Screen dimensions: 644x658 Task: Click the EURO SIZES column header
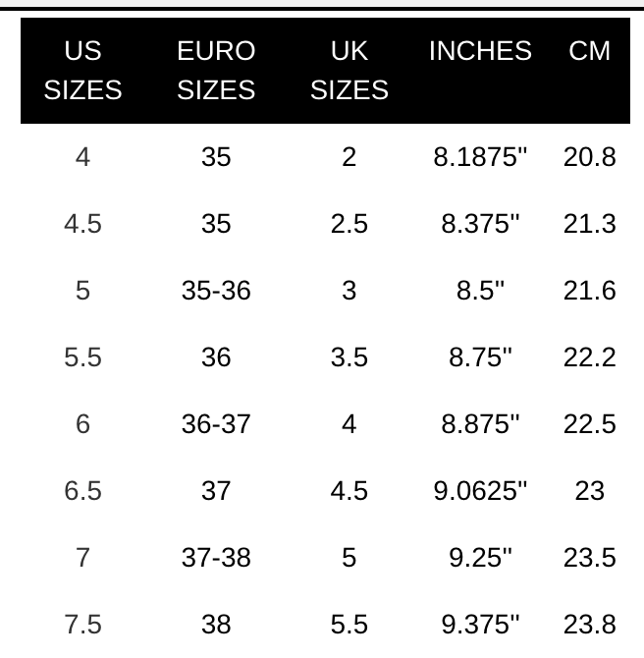(x=216, y=71)
